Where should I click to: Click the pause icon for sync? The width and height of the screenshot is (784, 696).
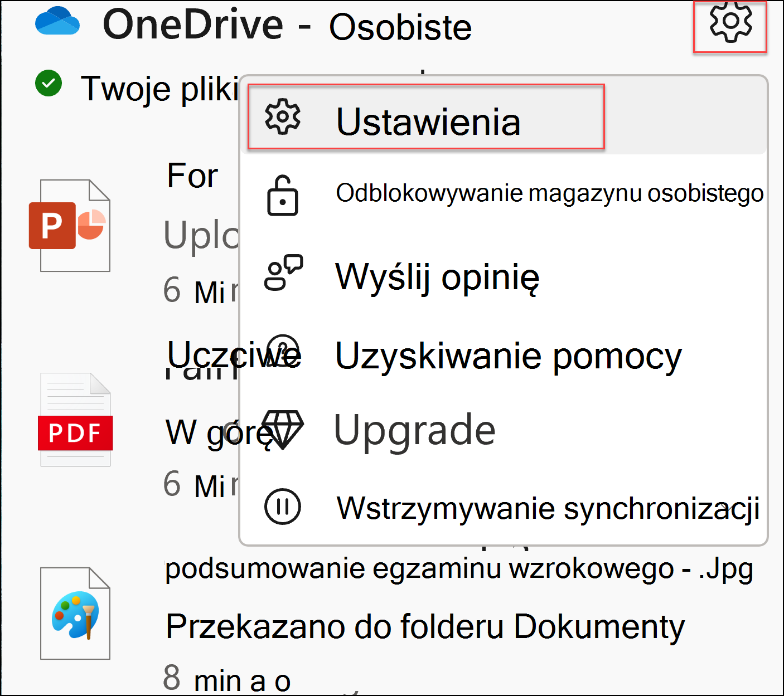click(283, 507)
